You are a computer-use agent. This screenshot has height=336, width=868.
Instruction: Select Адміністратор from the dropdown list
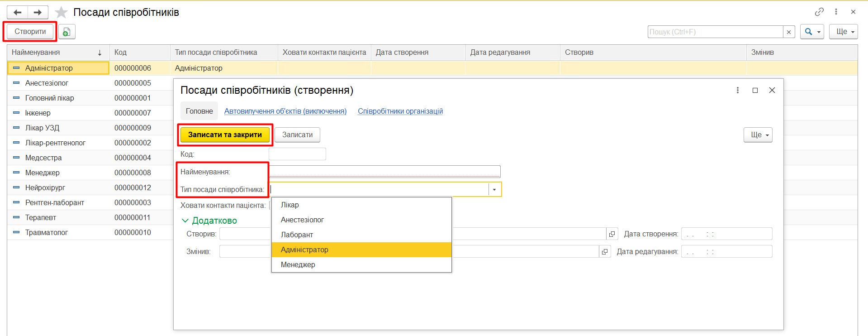click(304, 250)
